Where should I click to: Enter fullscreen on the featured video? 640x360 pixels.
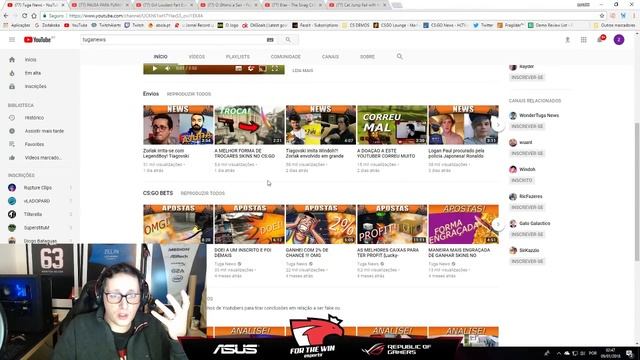275,69
